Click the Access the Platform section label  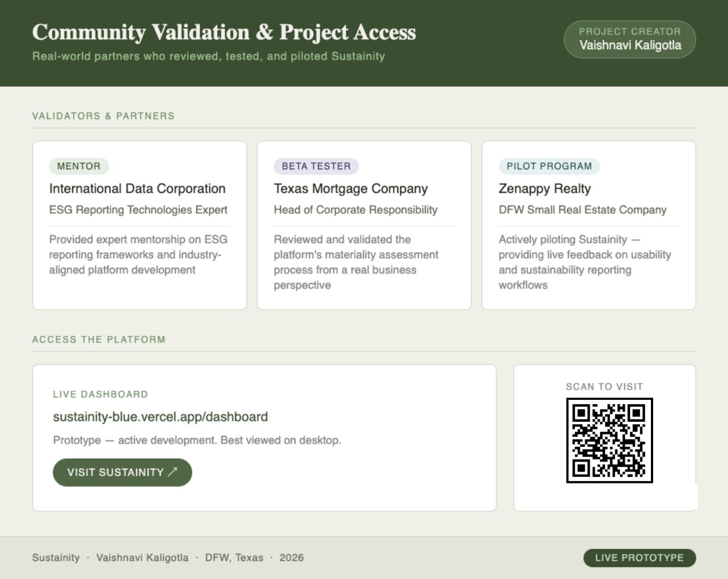pyautogui.click(x=99, y=339)
